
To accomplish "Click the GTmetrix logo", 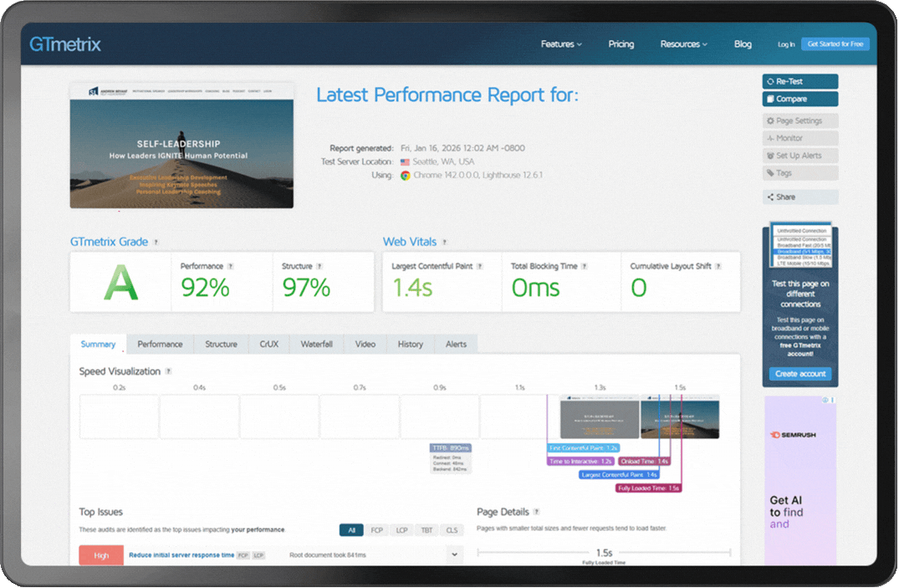I will 65,44.
